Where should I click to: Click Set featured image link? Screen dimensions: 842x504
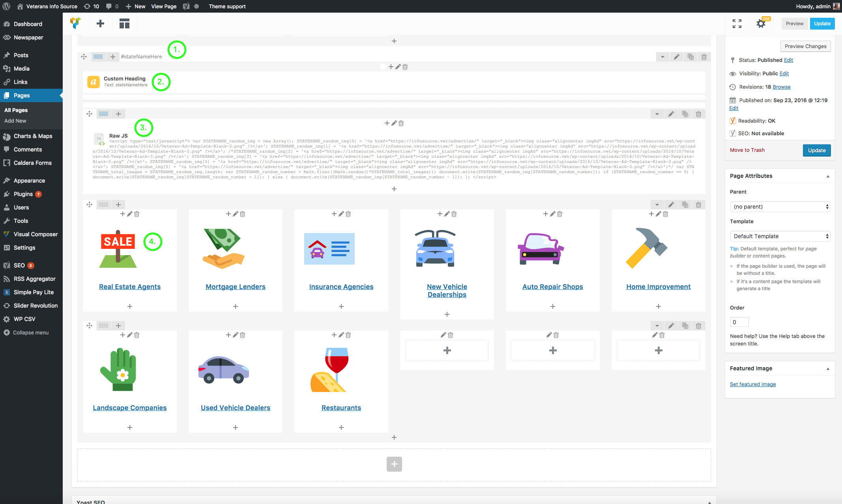753,384
